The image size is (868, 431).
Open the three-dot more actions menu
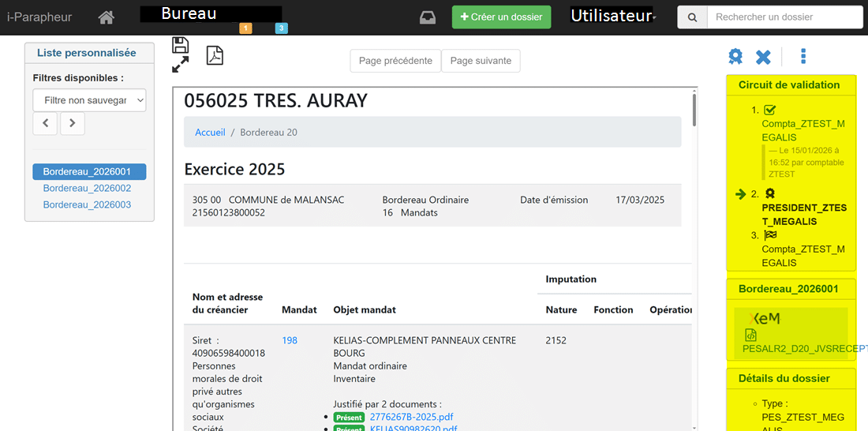tap(803, 56)
